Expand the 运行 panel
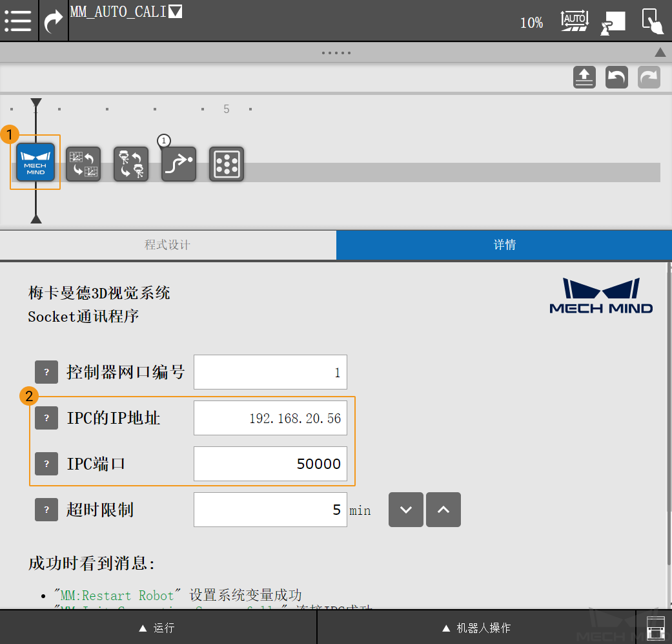Viewport: 672px width, 644px height. click(x=158, y=628)
